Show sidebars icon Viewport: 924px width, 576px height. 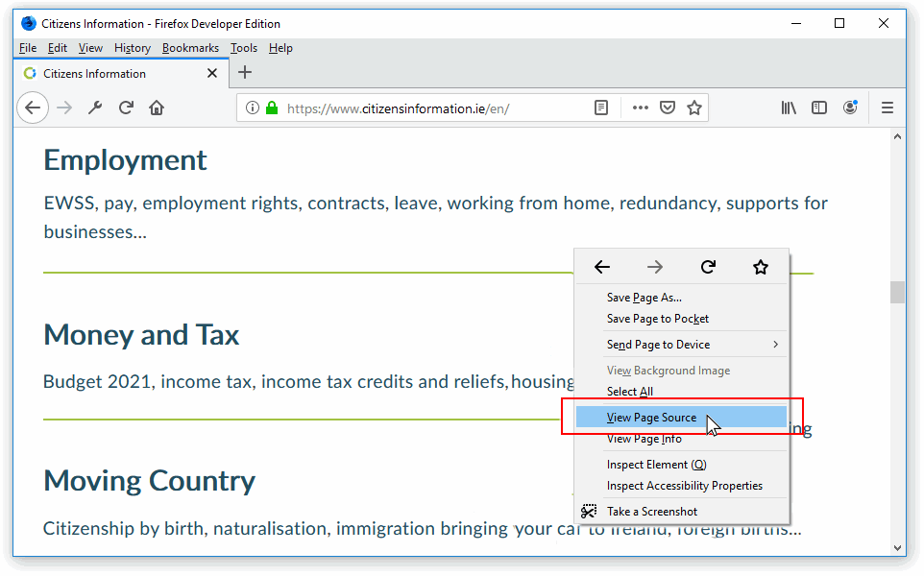click(819, 108)
